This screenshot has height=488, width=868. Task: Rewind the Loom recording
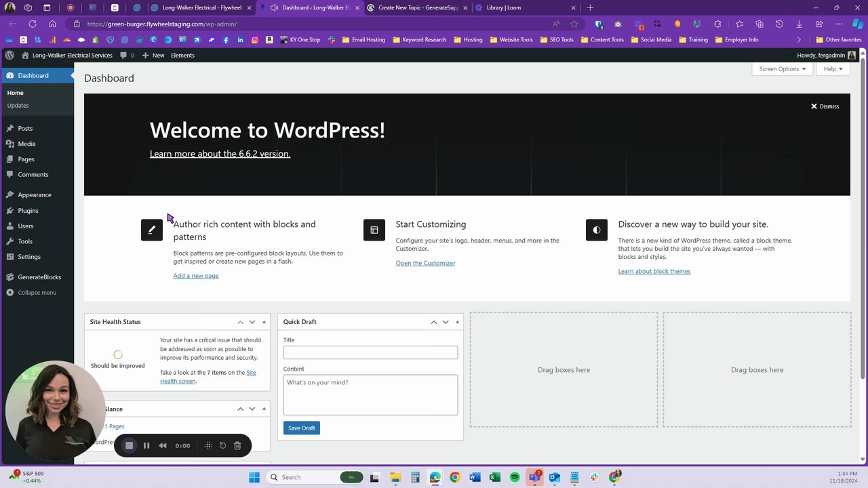(x=163, y=445)
